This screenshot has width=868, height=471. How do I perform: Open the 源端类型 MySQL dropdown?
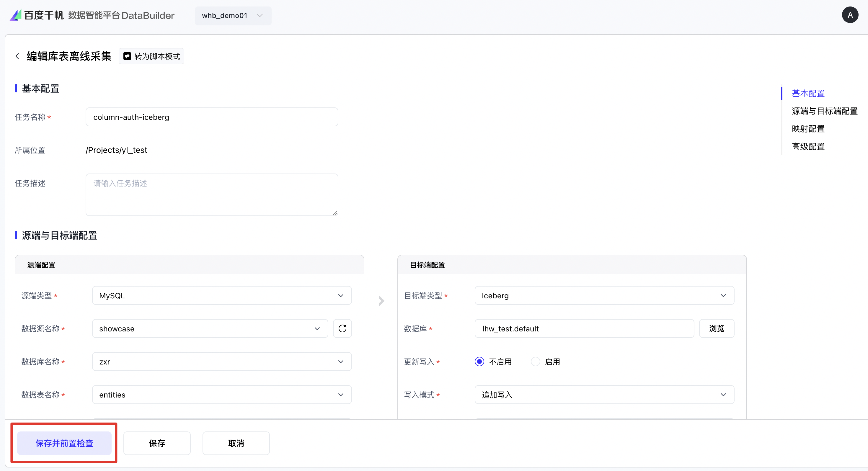pos(222,295)
